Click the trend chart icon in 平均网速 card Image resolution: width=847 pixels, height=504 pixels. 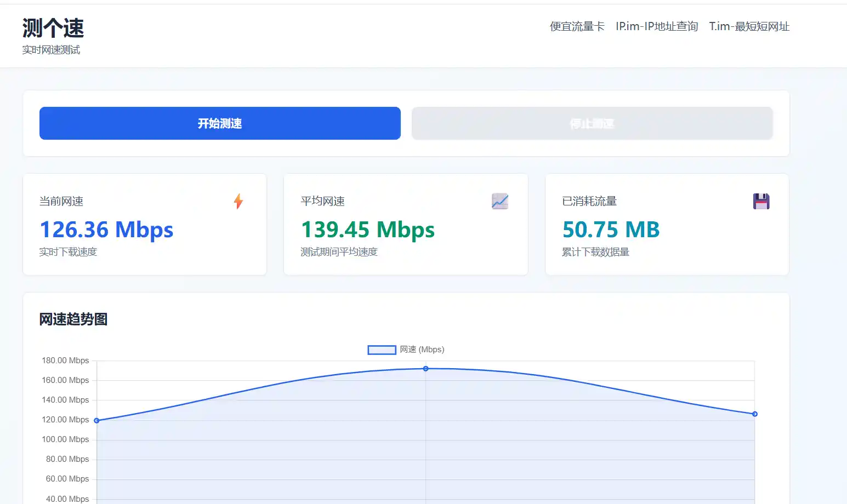click(499, 202)
